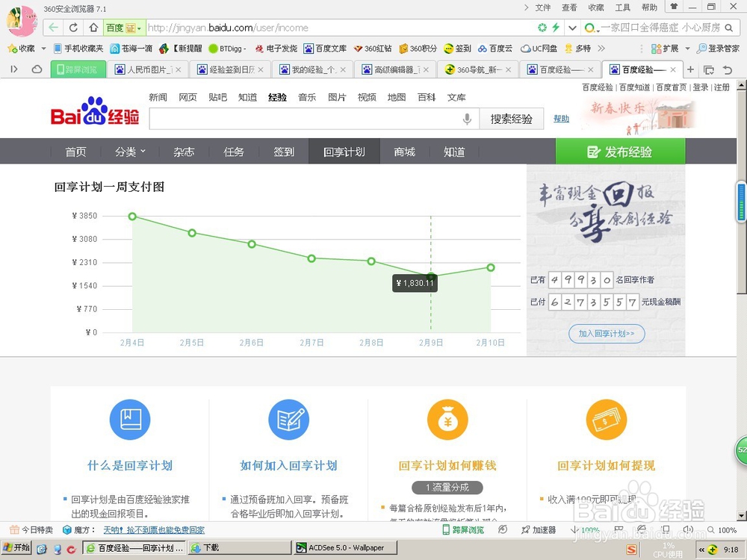
Task: Open the 下载 taskbar item
Action: tap(239, 547)
